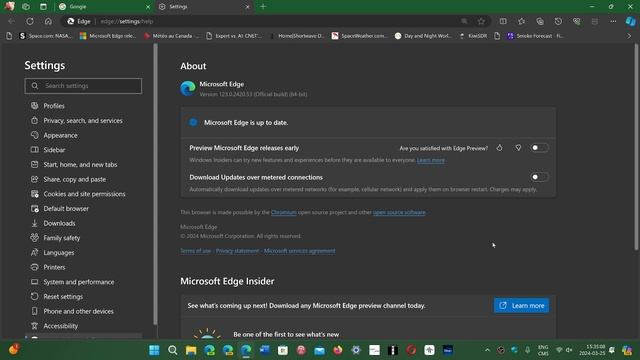Open Microsoft services agreement link
Image resolution: width=640 pixels, height=360 pixels.
[300, 251]
